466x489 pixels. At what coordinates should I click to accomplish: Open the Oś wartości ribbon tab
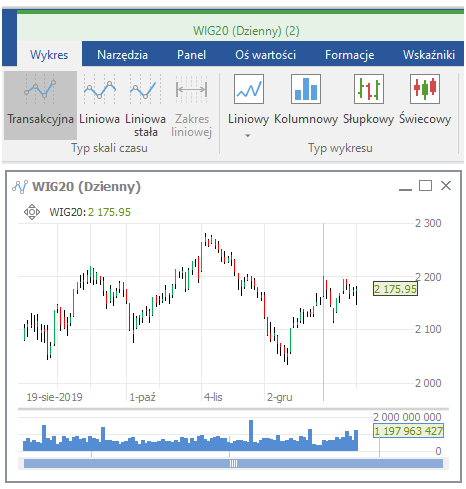265,55
